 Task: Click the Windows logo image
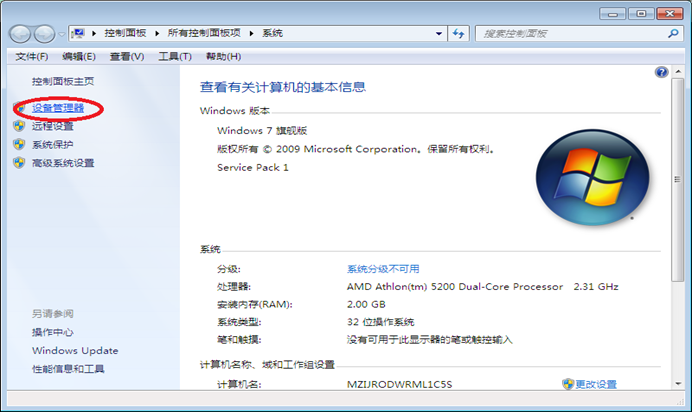coord(592,177)
